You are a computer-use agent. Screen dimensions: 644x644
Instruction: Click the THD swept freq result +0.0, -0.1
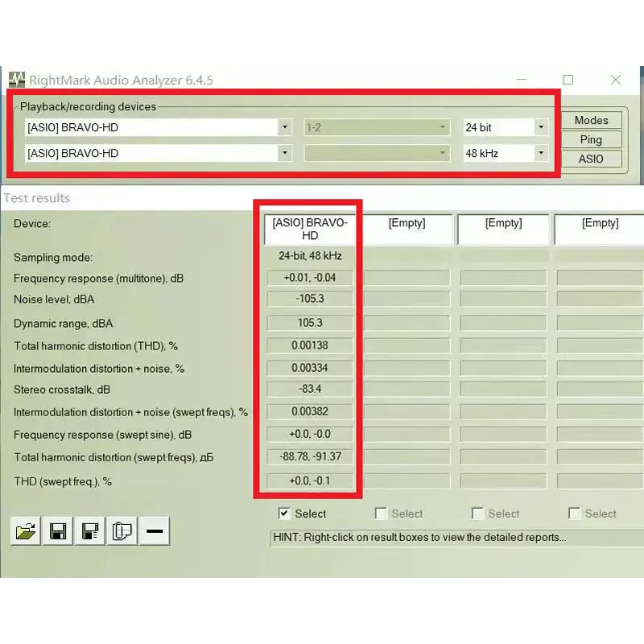click(x=310, y=481)
